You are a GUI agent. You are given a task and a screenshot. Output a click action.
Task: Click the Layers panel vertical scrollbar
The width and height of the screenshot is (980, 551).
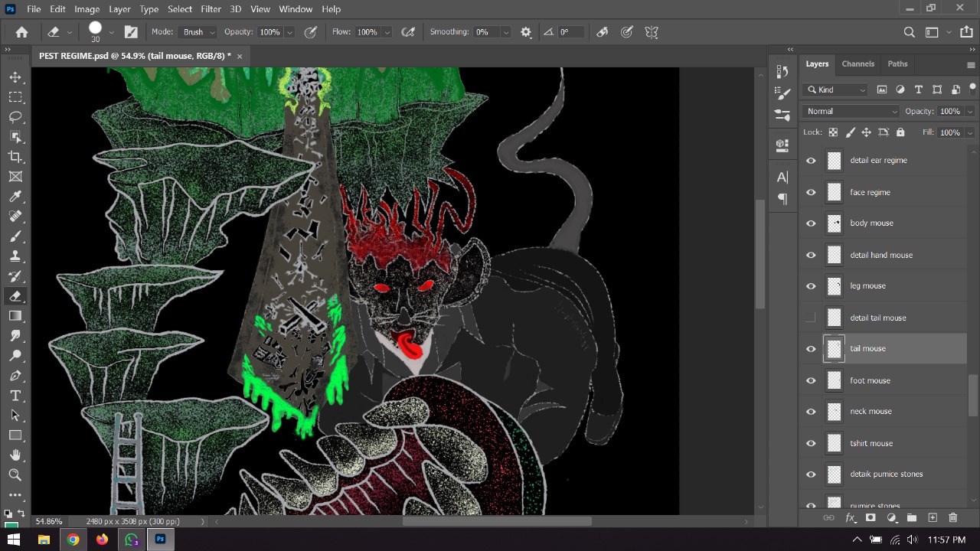tap(972, 396)
